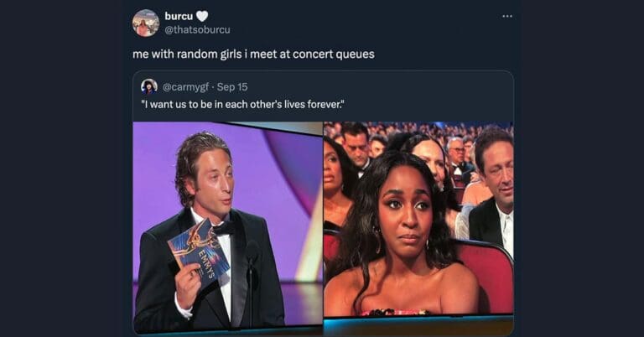Image resolution: width=644 pixels, height=337 pixels.
Task: Open the @thatsoburcu handle link
Action: (197, 30)
